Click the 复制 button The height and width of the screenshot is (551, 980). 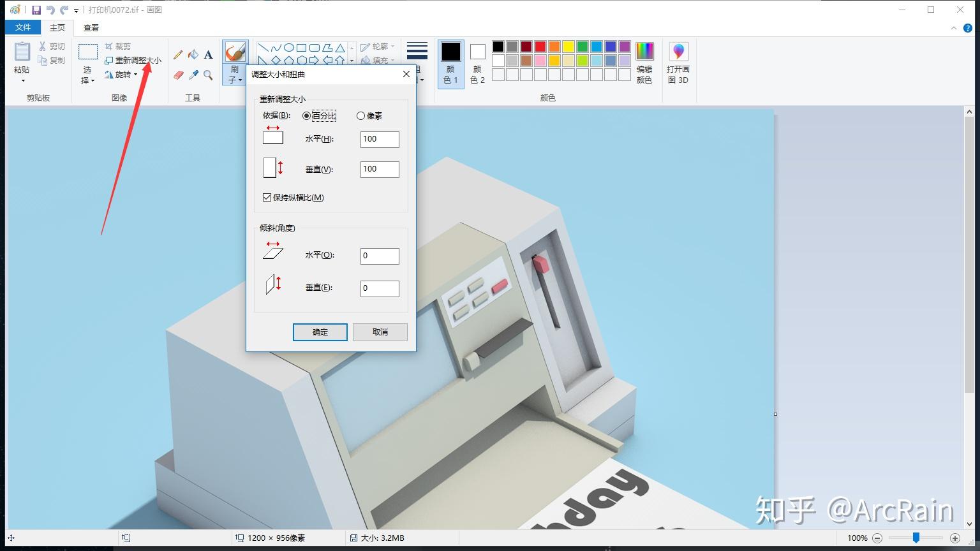(52, 60)
